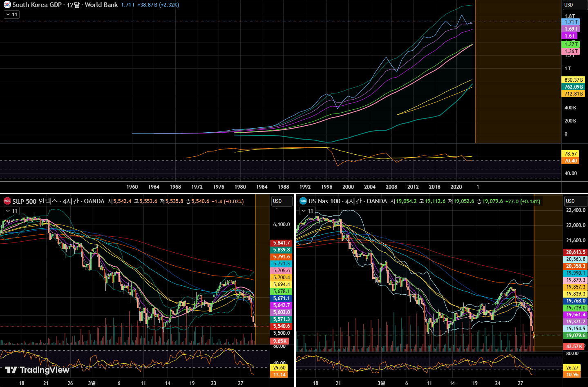
Task: Click the 19,561.4 magenta price label
Action: (575, 315)
